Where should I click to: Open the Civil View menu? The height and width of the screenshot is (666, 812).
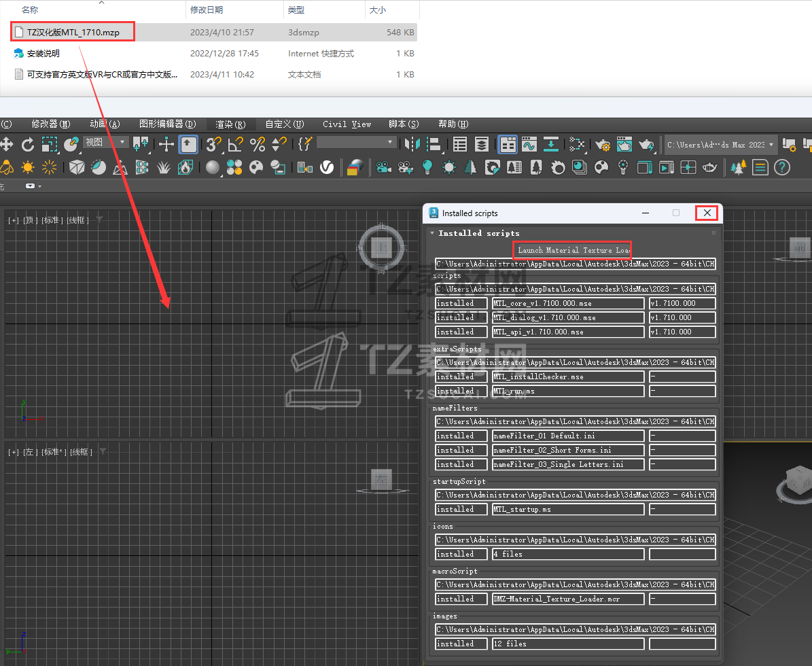[x=347, y=124]
